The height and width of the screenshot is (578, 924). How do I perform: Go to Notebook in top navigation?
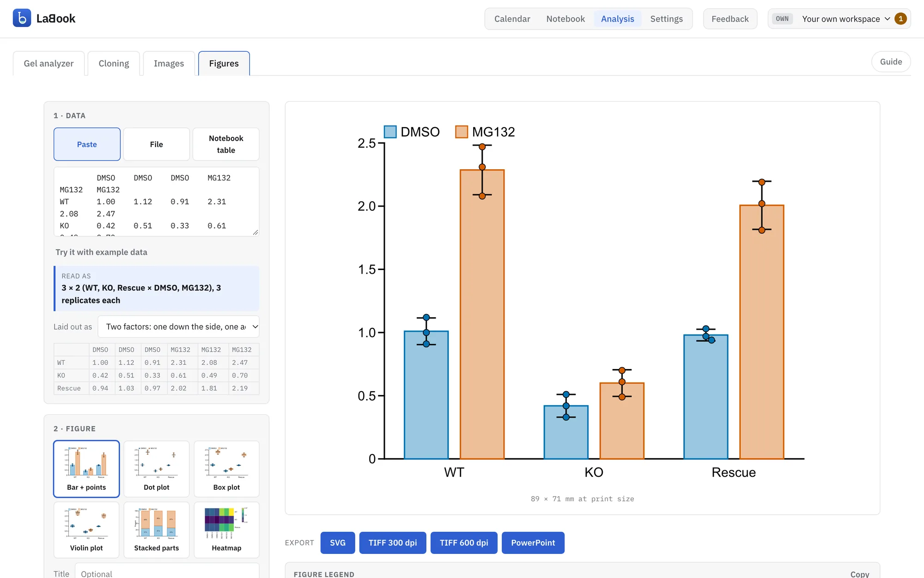(565, 19)
